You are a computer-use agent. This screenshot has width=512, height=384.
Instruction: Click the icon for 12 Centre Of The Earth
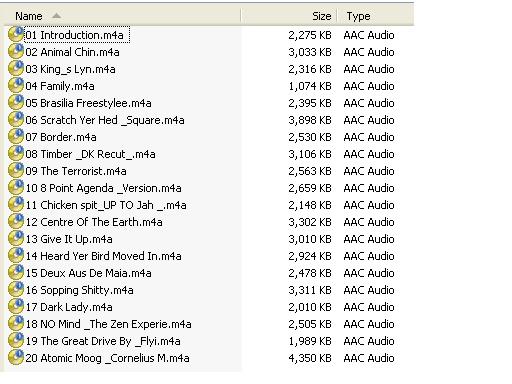[16, 222]
